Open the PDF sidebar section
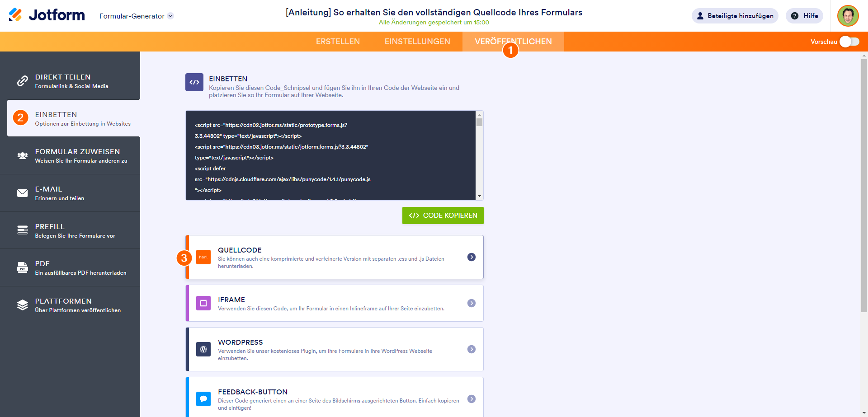The width and height of the screenshot is (868, 417). [x=70, y=268]
